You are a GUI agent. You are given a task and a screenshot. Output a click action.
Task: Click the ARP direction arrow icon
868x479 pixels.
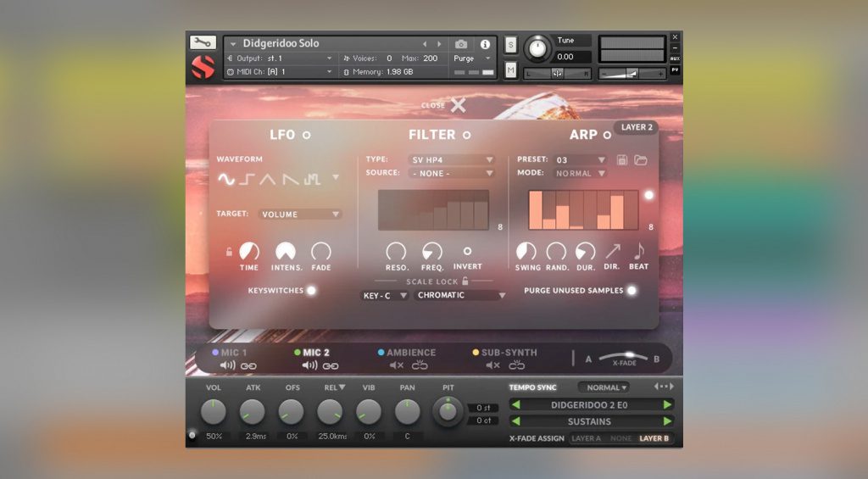point(612,252)
